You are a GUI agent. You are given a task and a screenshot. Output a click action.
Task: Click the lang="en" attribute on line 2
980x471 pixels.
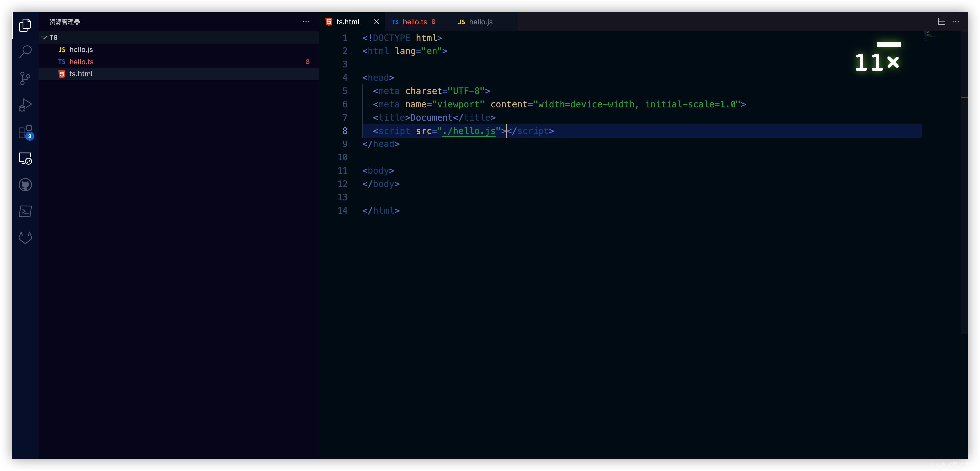point(418,51)
